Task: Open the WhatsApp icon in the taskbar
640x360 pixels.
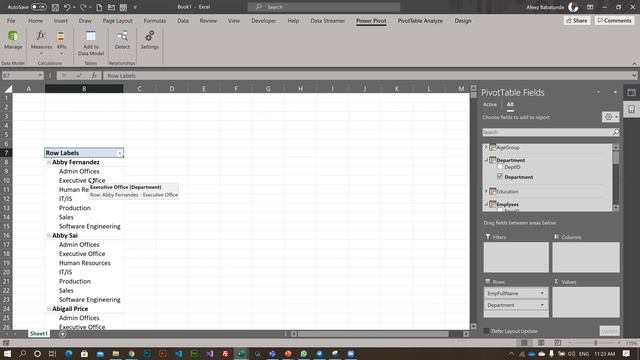Action: [x=303, y=353]
